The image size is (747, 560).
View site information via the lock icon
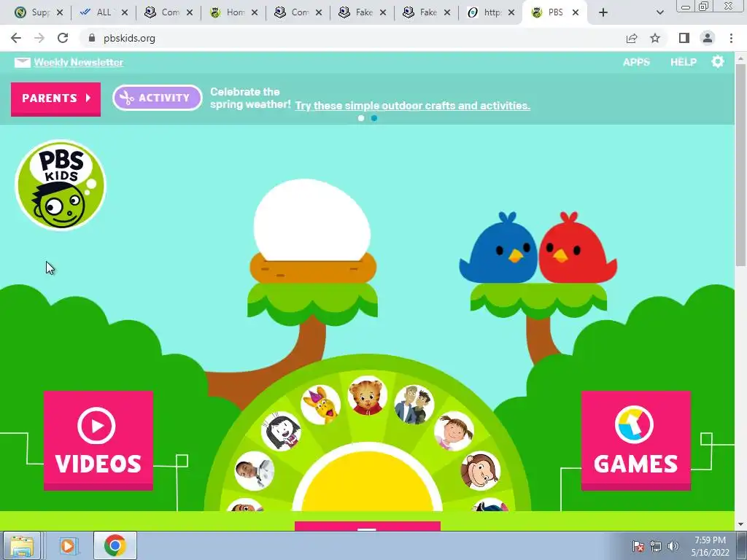(92, 38)
